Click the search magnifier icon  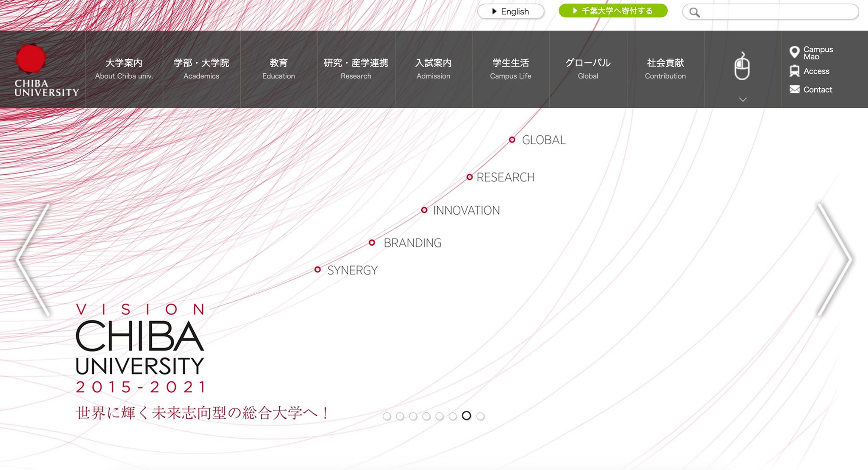694,12
